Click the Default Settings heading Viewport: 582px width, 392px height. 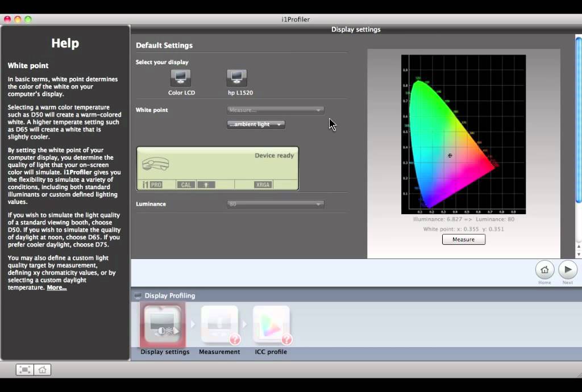(x=164, y=45)
